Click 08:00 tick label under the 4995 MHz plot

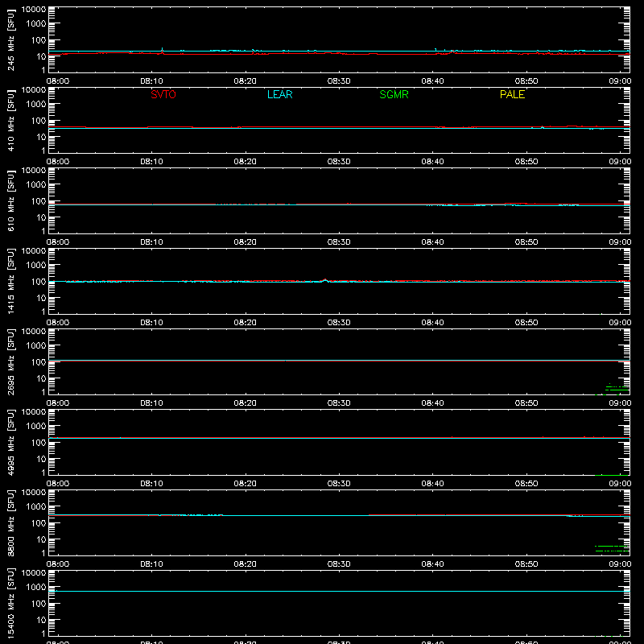pos(58,484)
